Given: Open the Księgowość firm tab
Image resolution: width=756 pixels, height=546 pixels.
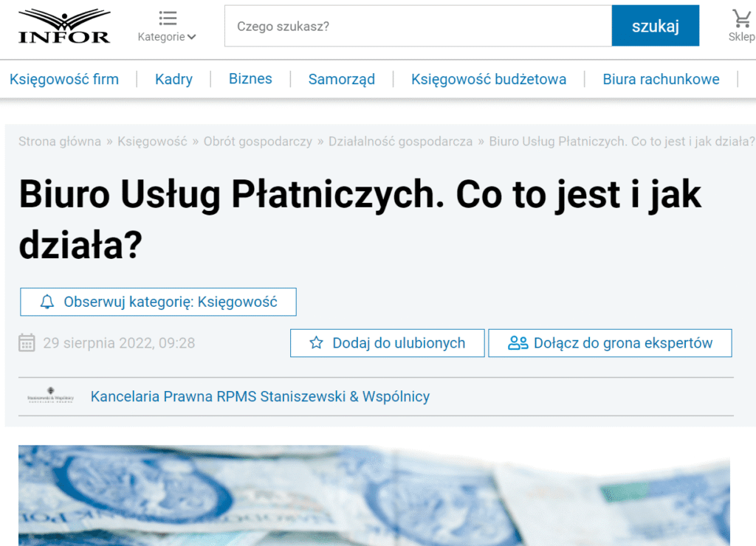Looking at the screenshot, I should click(x=64, y=79).
